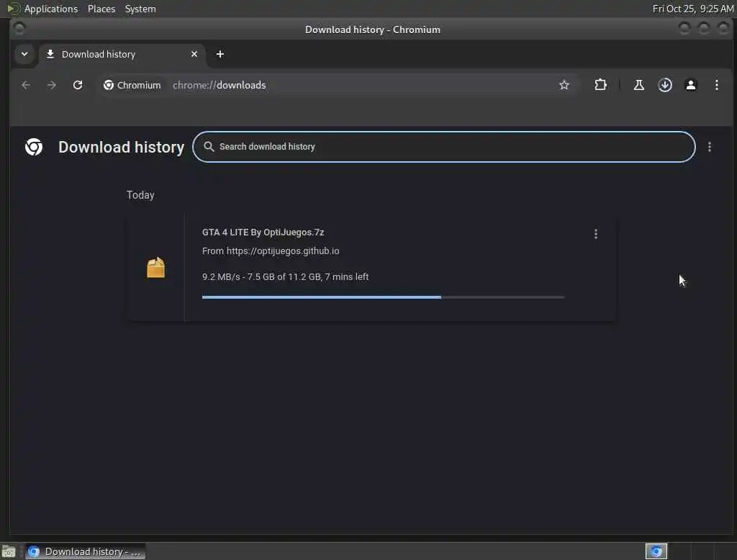Click the window menu button at title bar left
Image resolution: width=737 pixels, height=560 pixels.
19,29
